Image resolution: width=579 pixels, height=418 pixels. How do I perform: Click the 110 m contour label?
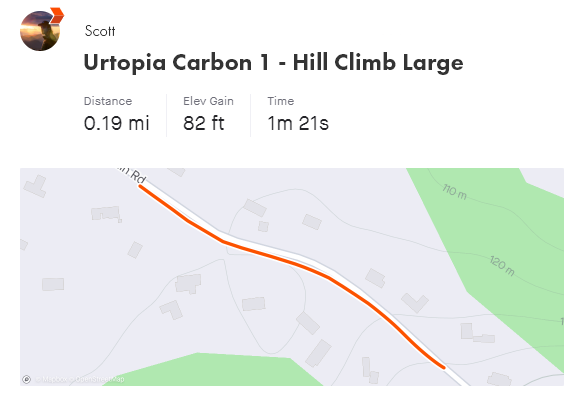[x=455, y=192]
